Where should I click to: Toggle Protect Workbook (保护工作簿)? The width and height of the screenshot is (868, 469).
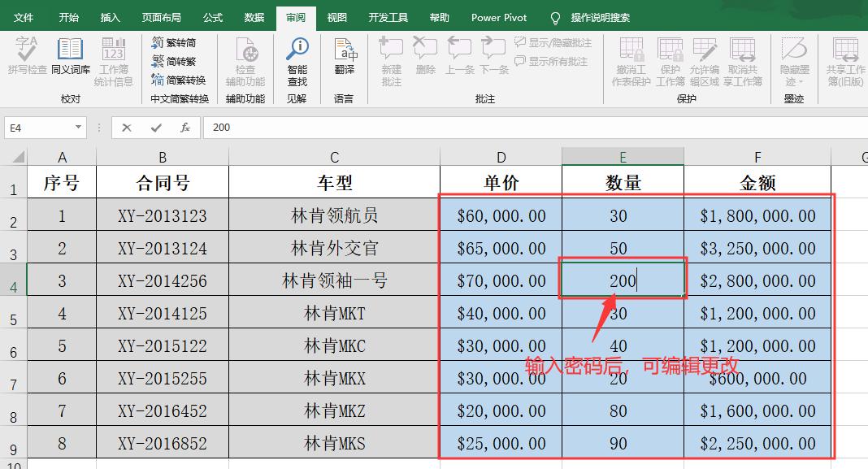pos(670,61)
